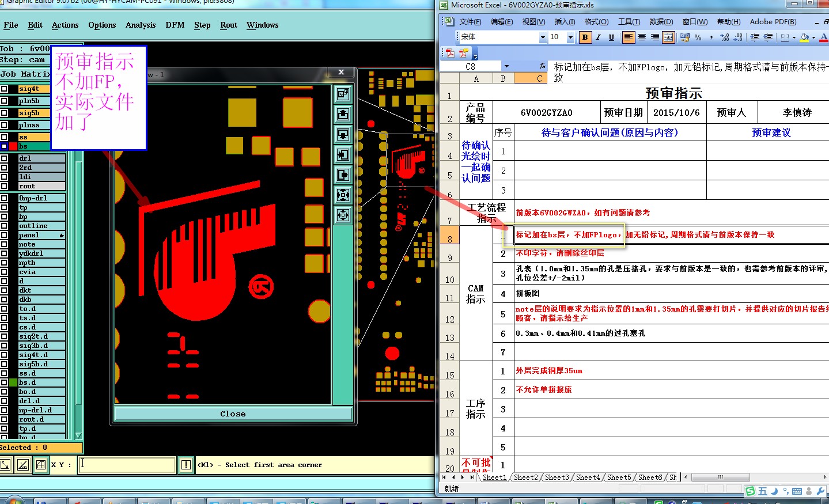
Task: Open the Rout menu in Graphic Editor
Action: pos(229,25)
